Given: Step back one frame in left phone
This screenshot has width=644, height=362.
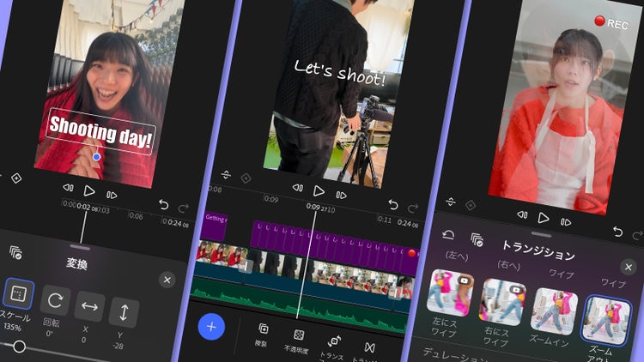Looking at the screenshot, I should point(68,188).
